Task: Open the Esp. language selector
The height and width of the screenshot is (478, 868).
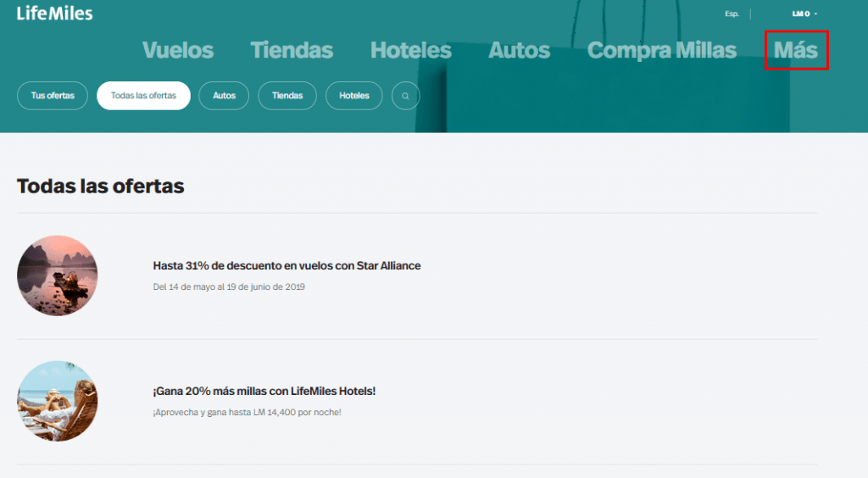Action: coord(732,14)
